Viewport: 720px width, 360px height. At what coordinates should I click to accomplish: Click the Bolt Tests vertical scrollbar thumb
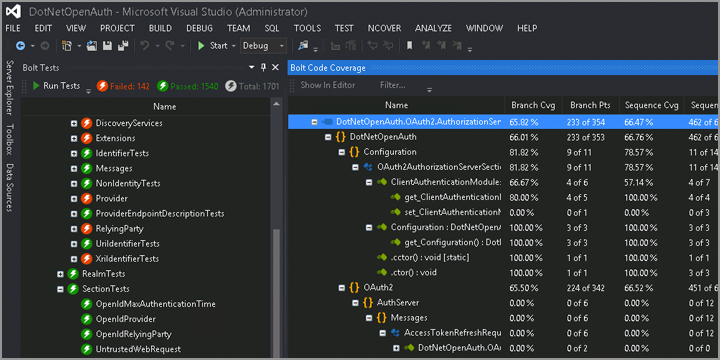tap(276, 292)
